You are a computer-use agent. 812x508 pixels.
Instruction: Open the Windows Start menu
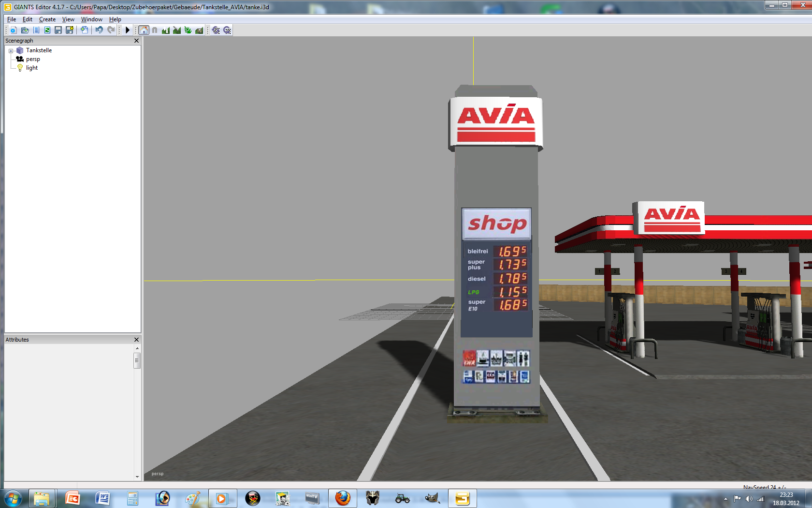tap(13, 498)
